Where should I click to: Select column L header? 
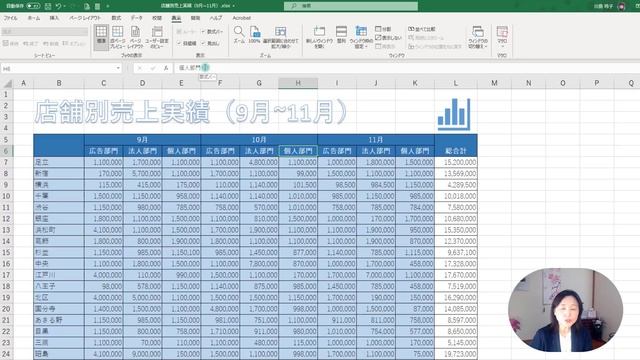pos(456,83)
